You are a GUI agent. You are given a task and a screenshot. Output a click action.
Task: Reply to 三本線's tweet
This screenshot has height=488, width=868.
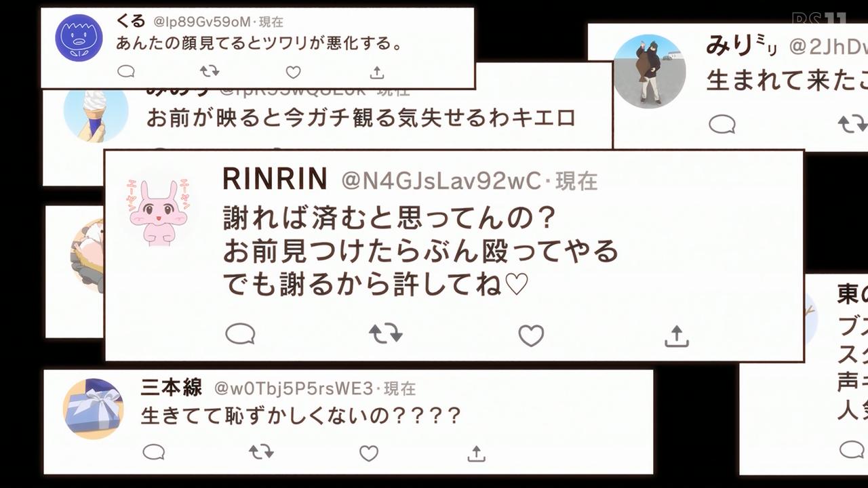(154, 452)
